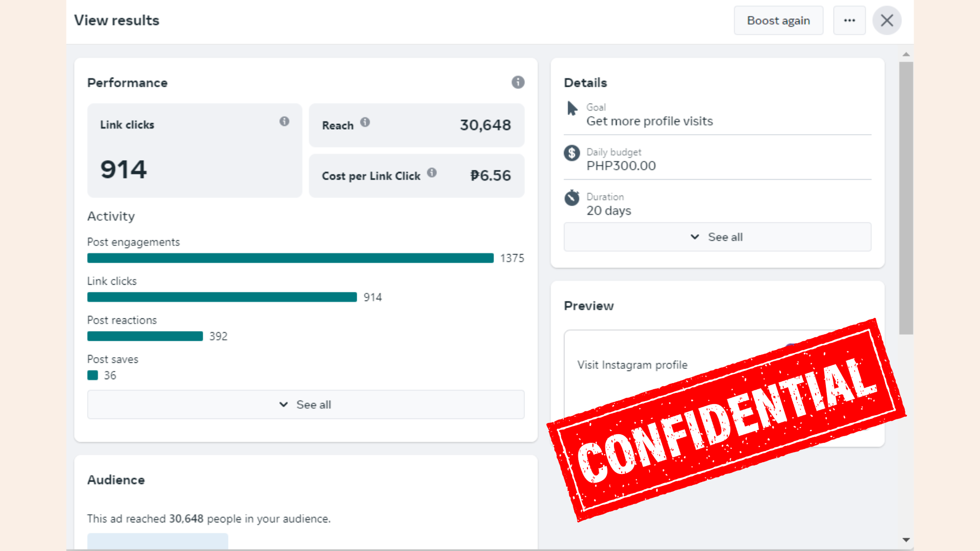980x551 pixels.
Task: Click the Visit Instagram profile preview
Action: click(x=632, y=365)
